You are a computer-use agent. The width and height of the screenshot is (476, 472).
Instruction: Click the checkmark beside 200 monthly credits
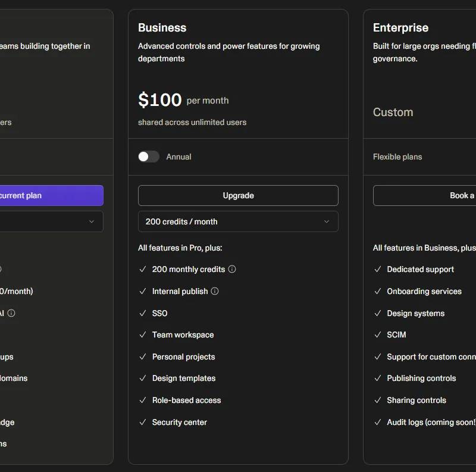(x=143, y=269)
